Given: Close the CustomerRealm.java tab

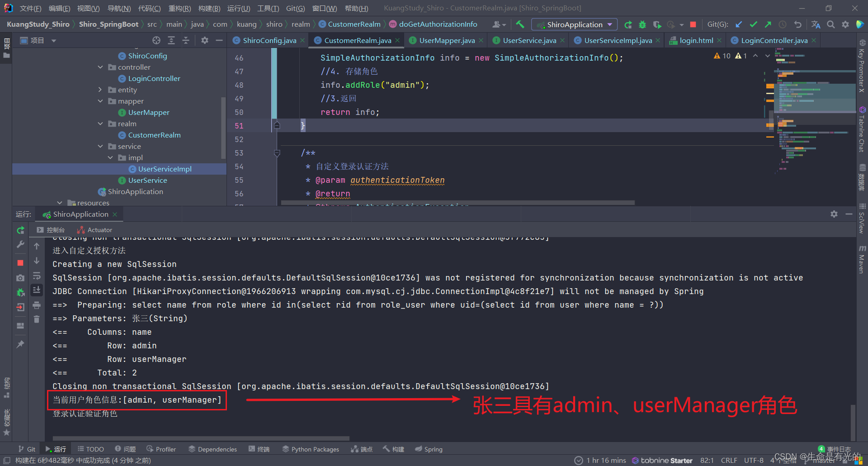Looking at the screenshot, I should coord(397,40).
